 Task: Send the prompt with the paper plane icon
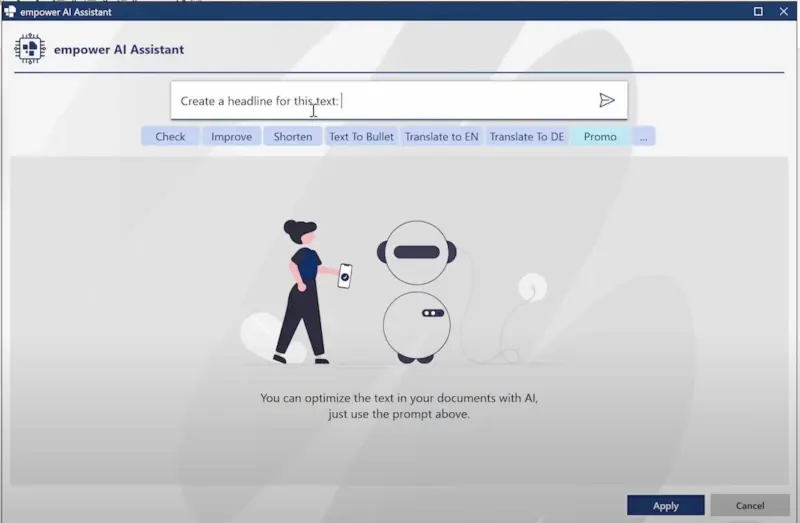tap(606, 101)
